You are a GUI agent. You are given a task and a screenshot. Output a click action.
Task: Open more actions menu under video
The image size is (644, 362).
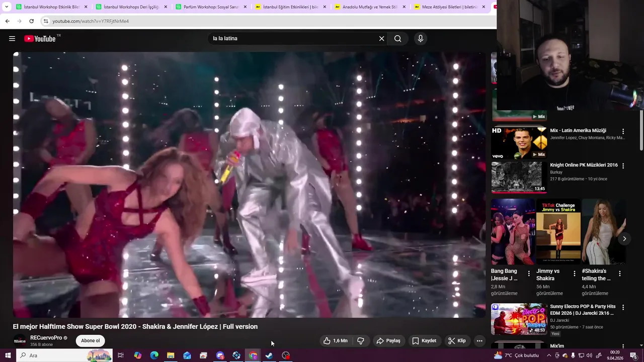point(479,341)
